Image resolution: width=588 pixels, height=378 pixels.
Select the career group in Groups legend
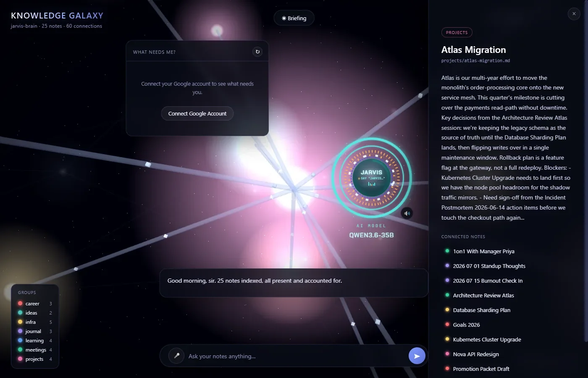tap(35, 303)
